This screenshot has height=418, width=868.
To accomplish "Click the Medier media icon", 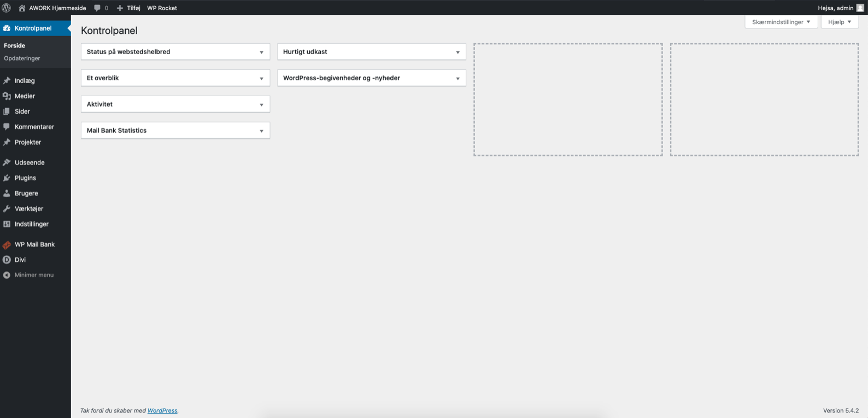I will click(x=7, y=96).
